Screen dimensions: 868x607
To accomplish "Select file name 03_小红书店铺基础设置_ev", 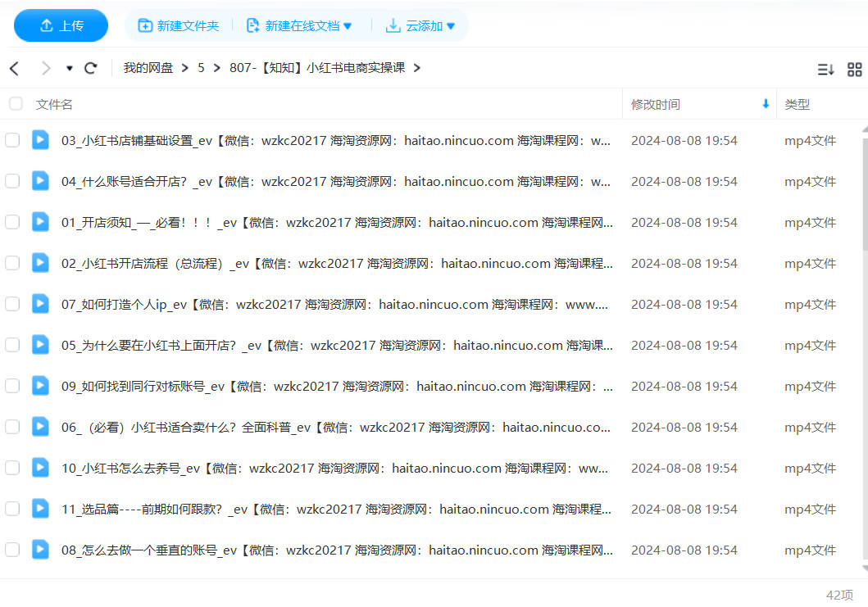I will point(335,141).
